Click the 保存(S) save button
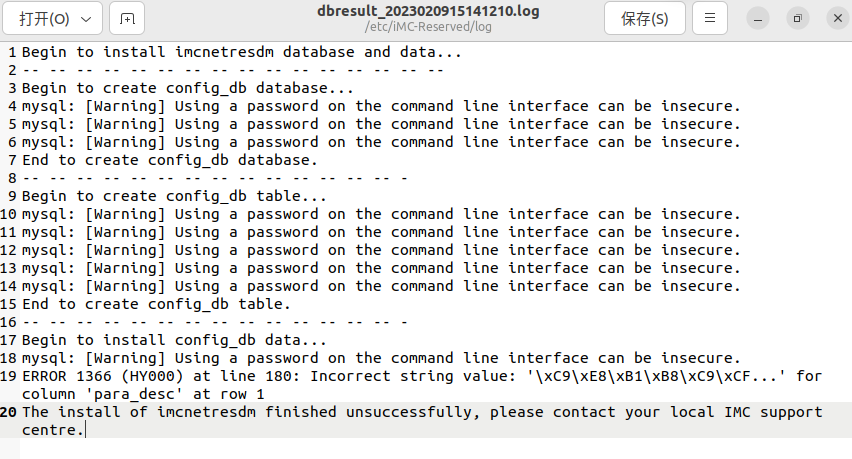This screenshot has width=852, height=459. tap(644, 18)
